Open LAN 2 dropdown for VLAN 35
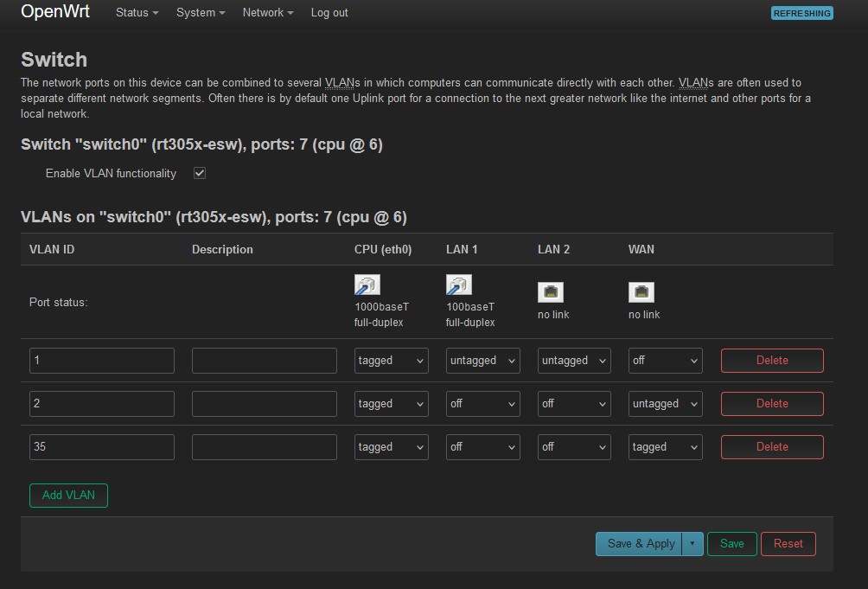 click(574, 447)
